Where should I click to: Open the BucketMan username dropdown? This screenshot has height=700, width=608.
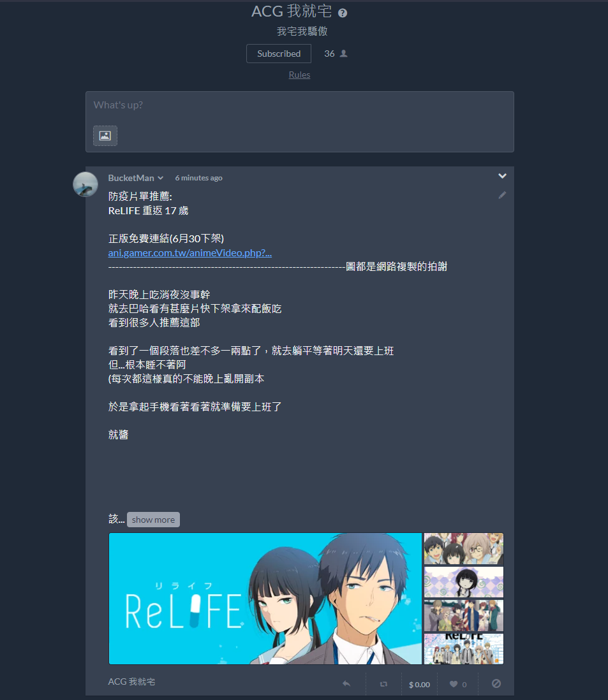[x=136, y=178]
